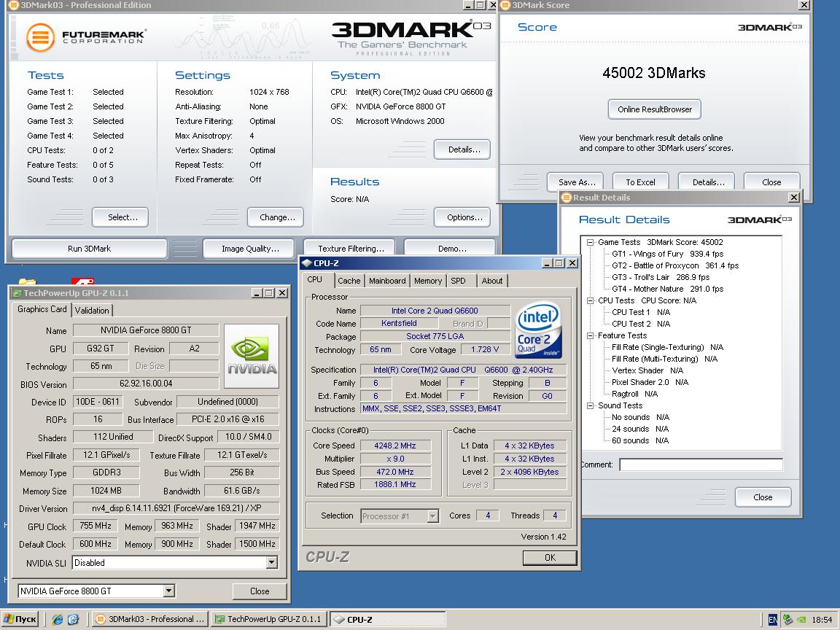The height and width of the screenshot is (630, 840).
Task: Click Change... button under Settings
Action: click(x=276, y=217)
